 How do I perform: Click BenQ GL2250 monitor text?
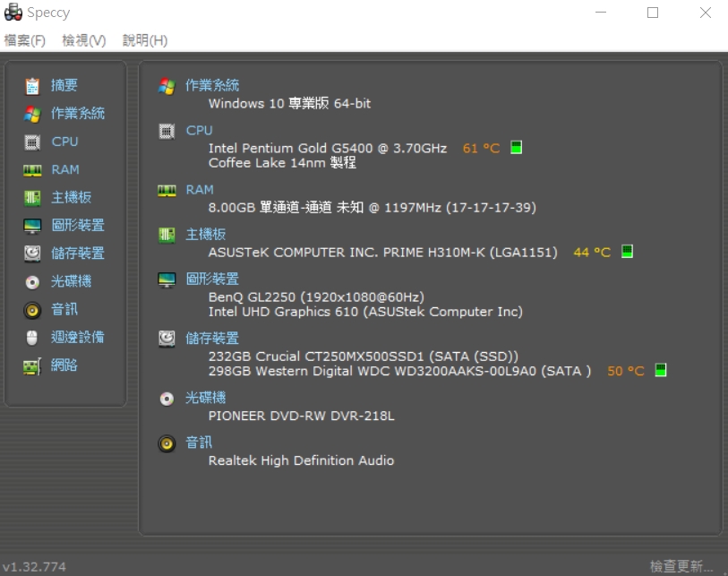[316, 297]
